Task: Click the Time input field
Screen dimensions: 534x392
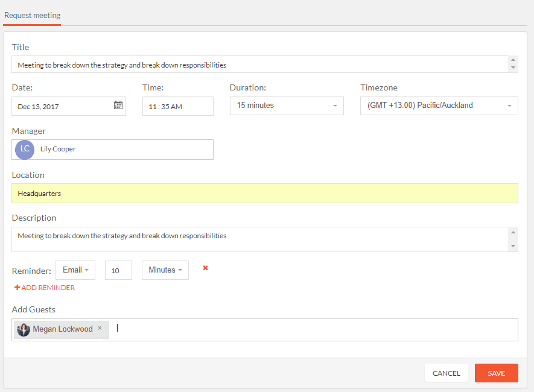Action: pyautogui.click(x=178, y=106)
